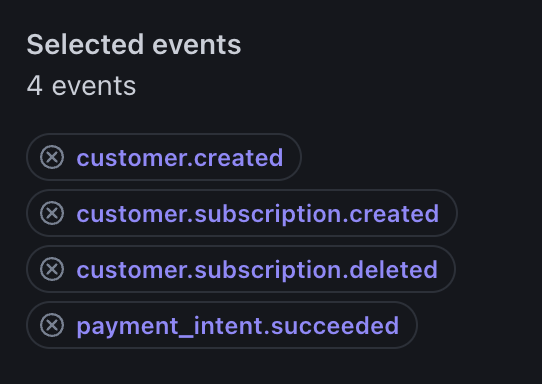Screen dimensions: 542x384
Task: Click the X icon on third event chip
Action: [52, 269]
